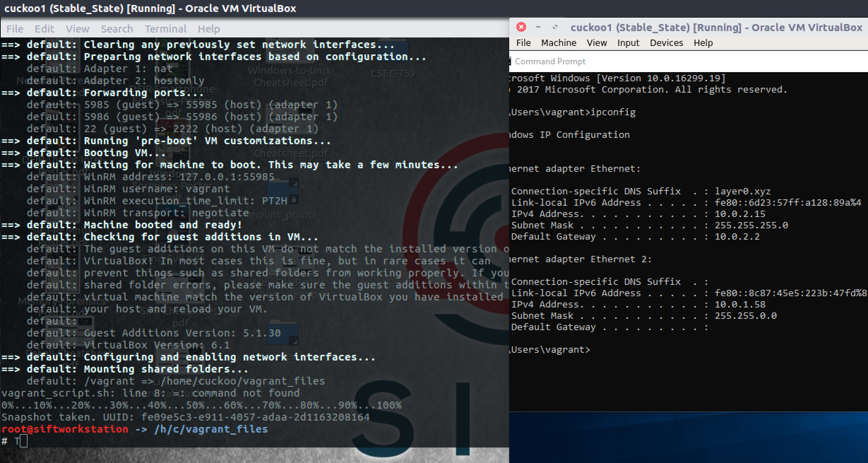
Task: Open VirtualBox File menu
Action: click(523, 43)
